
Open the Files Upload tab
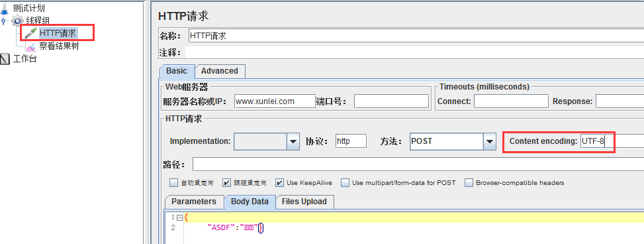click(x=304, y=202)
